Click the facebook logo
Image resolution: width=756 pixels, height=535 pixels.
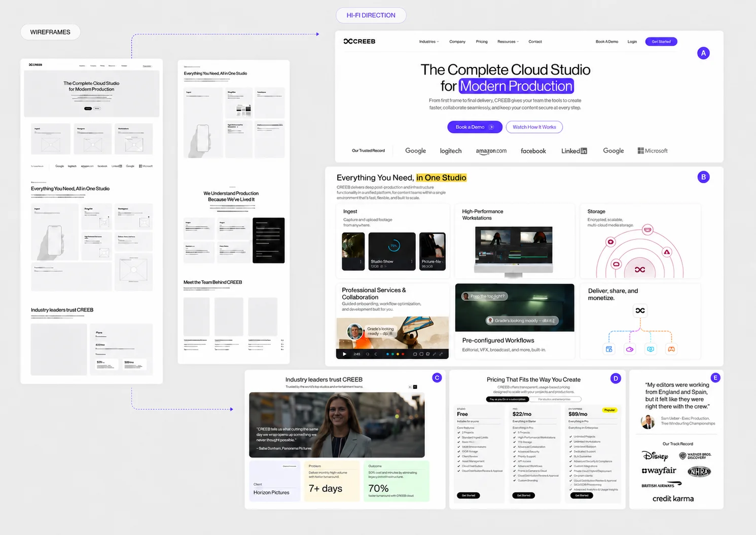533,151
